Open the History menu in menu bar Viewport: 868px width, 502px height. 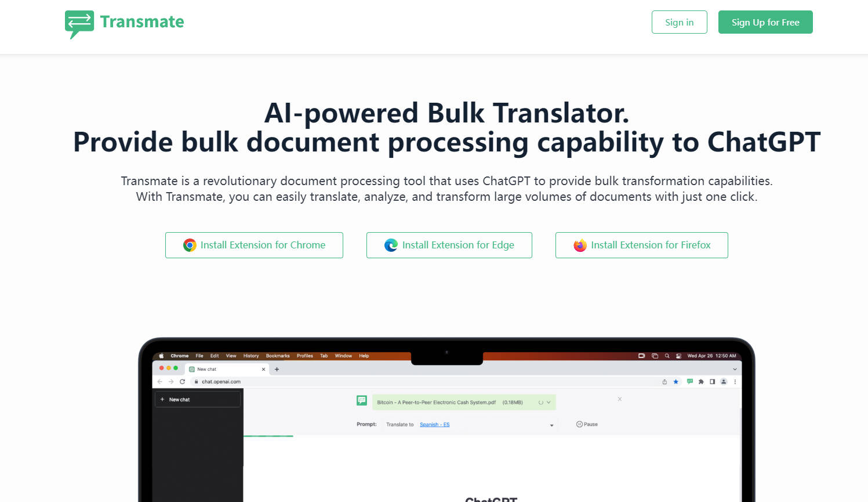point(251,356)
